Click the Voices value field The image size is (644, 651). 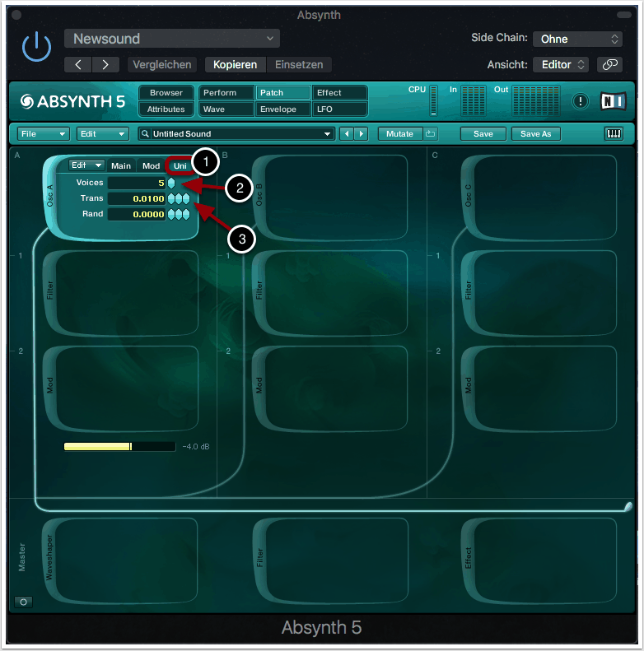click(137, 183)
